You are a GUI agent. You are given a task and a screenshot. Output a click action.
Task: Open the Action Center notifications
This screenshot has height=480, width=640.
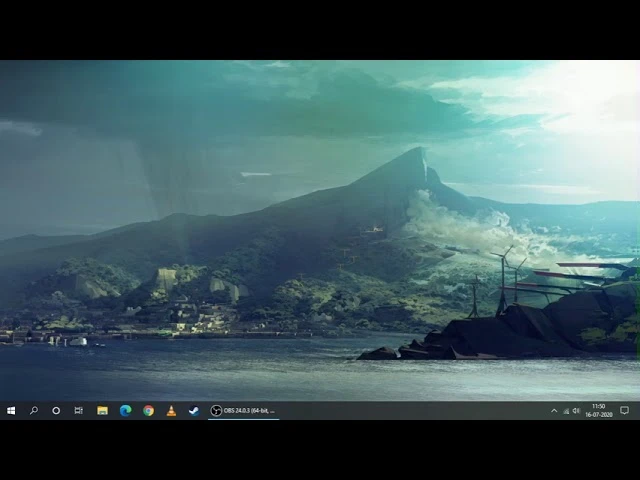[624, 411]
